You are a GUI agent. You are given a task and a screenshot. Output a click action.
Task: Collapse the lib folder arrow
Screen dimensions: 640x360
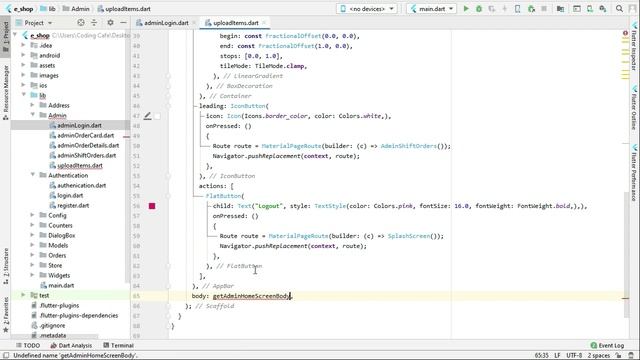[x=24, y=95]
